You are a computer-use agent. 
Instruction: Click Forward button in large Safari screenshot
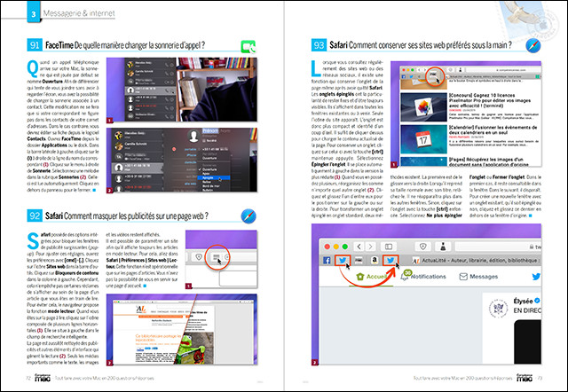[x=370, y=247]
